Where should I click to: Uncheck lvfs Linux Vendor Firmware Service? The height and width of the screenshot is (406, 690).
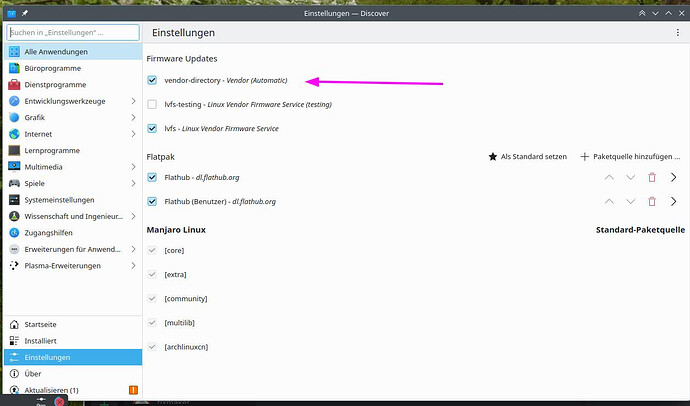(x=152, y=128)
